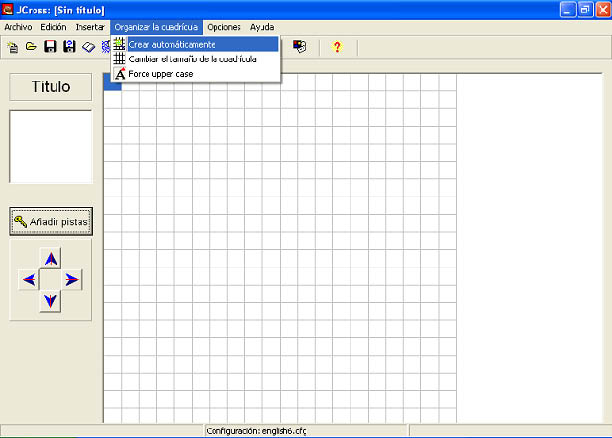Image resolution: width=612 pixels, height=438 pixels.
Task: Click the Configuración: english6.cfg status text
Action: pos(256,431)
